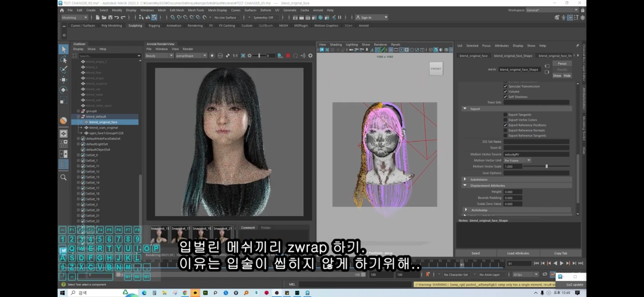Viewport: 644px width, 297px height.
Task: Switch to the Poly Modeling shelf tab
Action: point(111,26)
